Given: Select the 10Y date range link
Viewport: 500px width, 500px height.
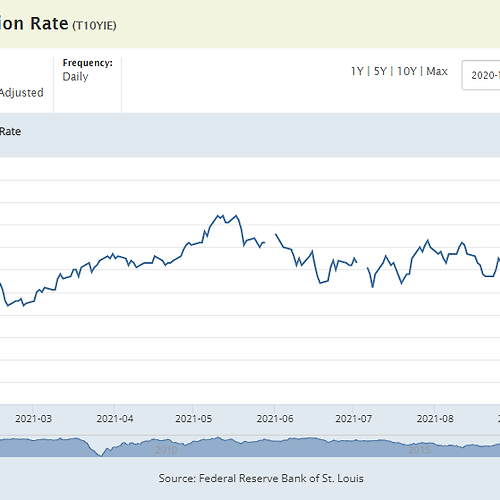Looking at the screenshot, I should (407, 71).
